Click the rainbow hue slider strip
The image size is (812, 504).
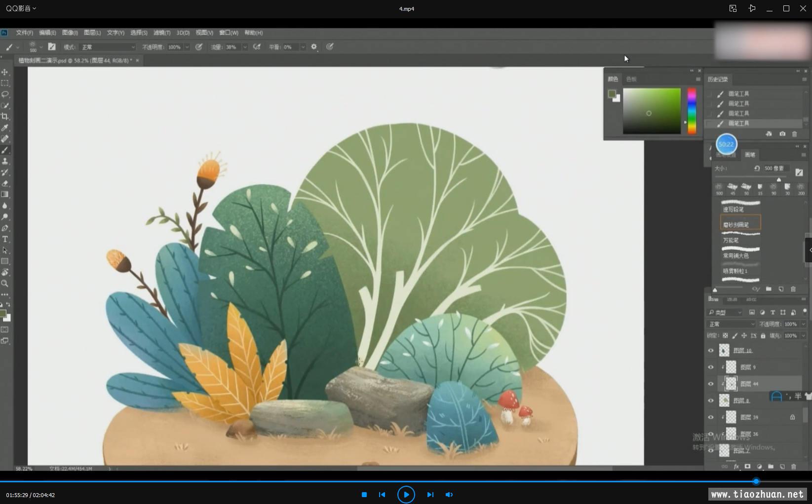click(x=692, y=111)
